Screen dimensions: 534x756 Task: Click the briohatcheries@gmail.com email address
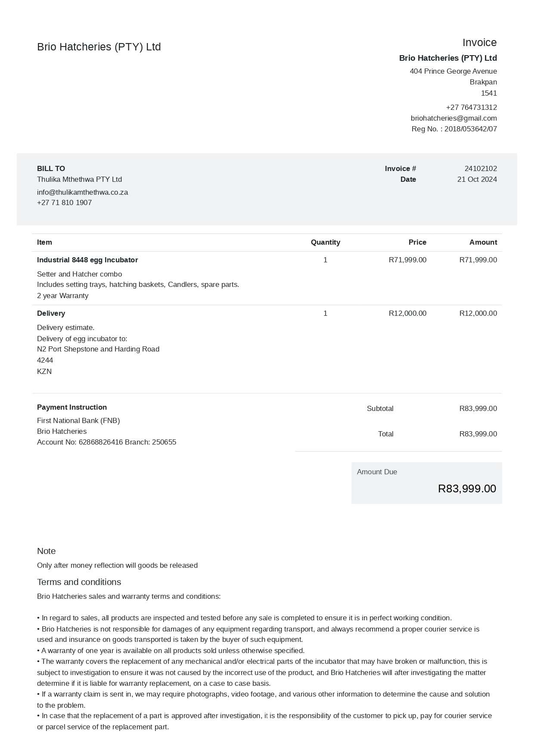click(453, 118)
